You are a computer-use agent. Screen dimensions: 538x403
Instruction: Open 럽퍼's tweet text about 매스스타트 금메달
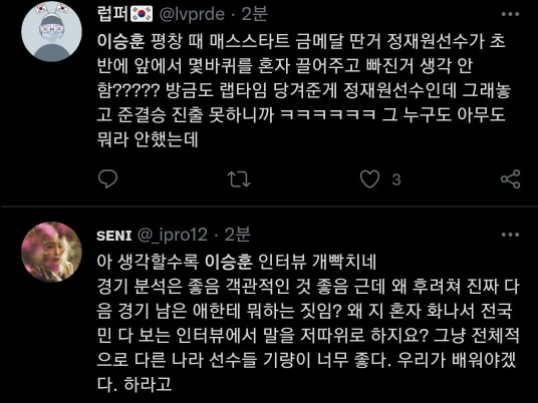303,91
